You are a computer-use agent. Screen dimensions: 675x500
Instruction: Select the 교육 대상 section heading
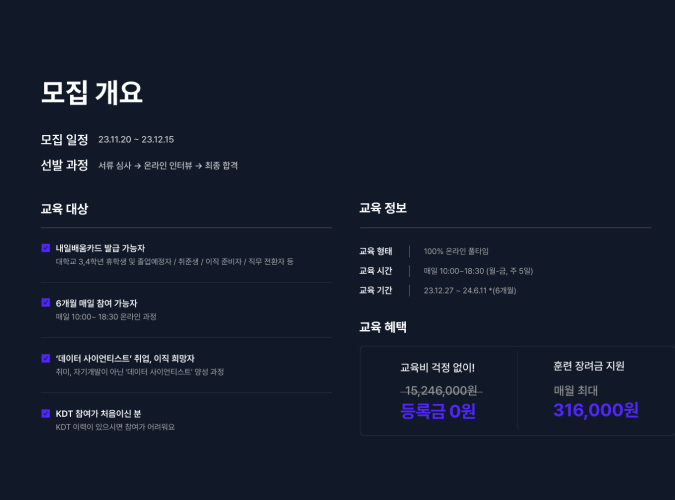64,209
